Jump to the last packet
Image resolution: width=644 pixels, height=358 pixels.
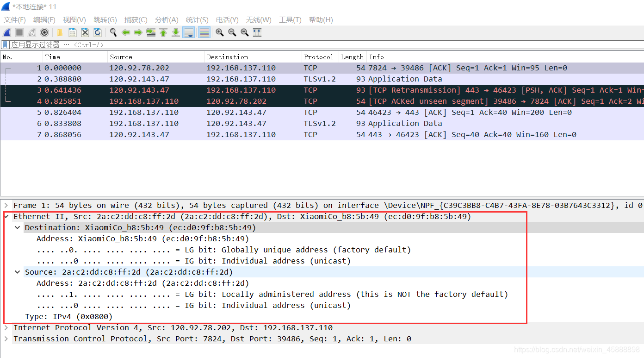click(176, 32)
